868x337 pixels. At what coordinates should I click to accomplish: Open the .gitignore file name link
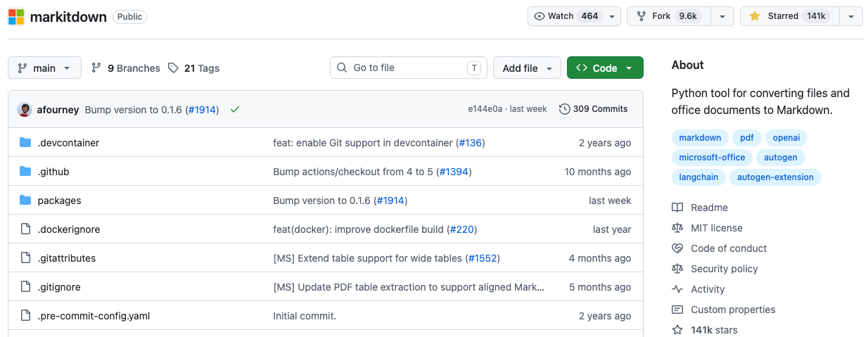tap(59, 287)
